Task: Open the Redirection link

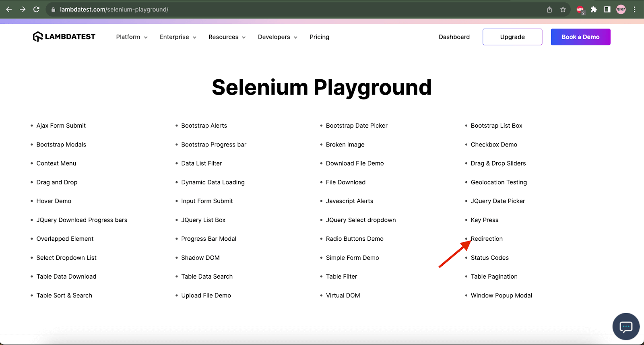Action: (x=487, y=239)
